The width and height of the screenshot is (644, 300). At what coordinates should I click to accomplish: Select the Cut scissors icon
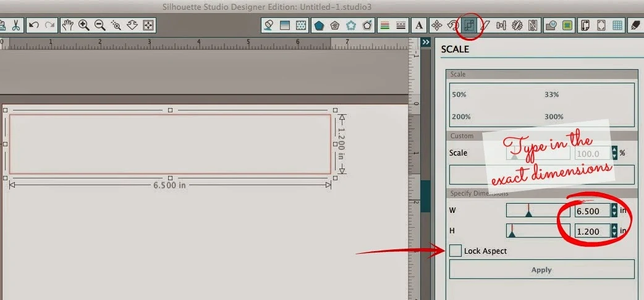15,25
